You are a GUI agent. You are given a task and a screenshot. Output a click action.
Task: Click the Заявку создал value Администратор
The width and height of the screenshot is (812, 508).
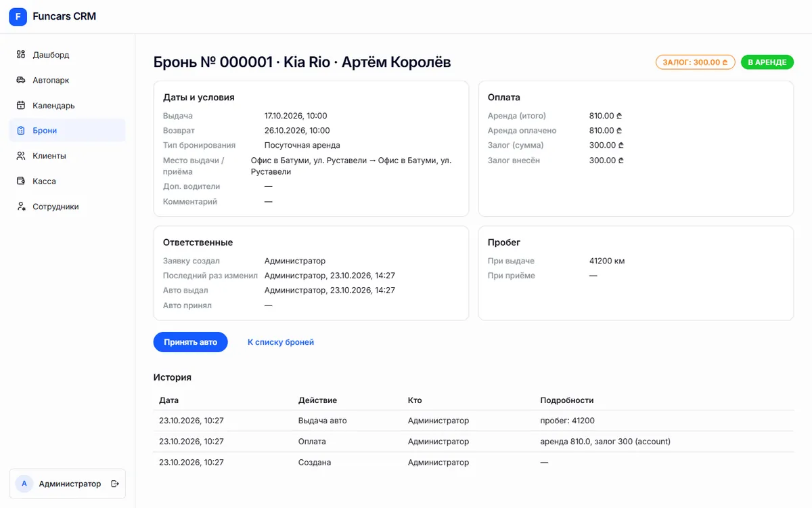coord(295,261)
